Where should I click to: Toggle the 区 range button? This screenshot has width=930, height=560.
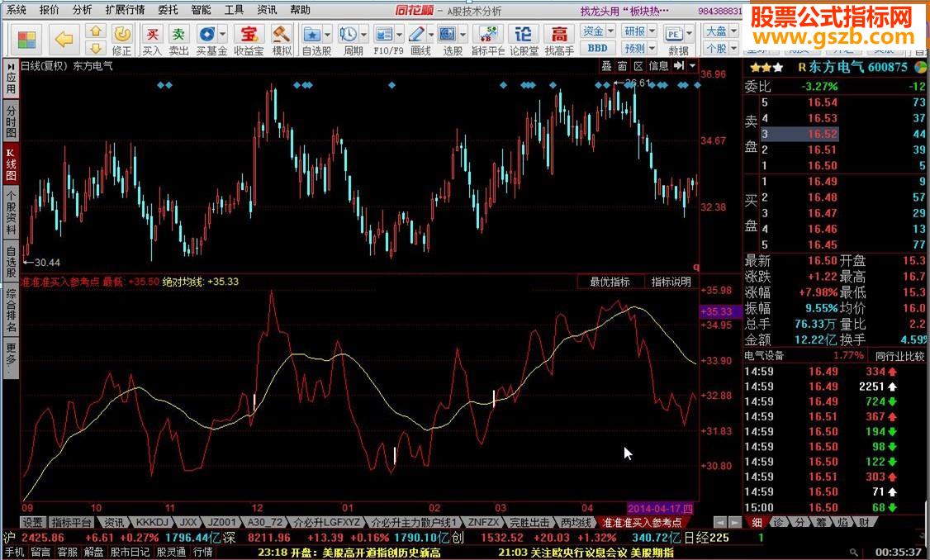pyautogui.click(x=638, y=66)
